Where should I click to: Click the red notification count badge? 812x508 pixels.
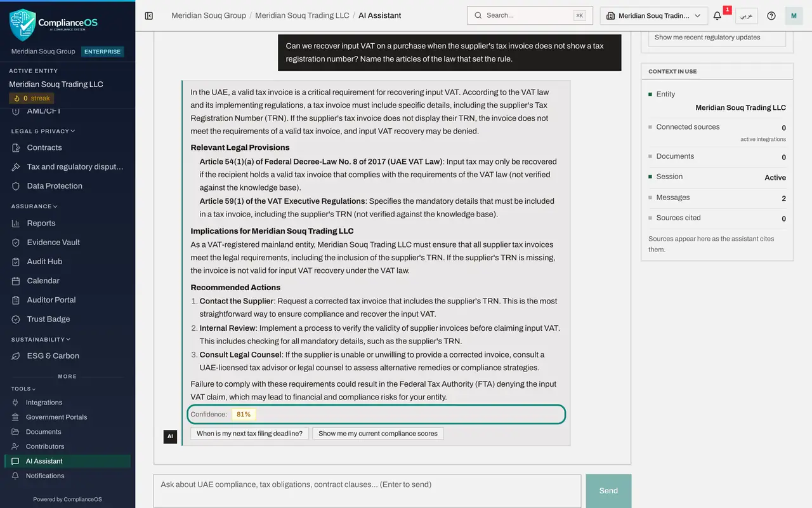[727, 10]
